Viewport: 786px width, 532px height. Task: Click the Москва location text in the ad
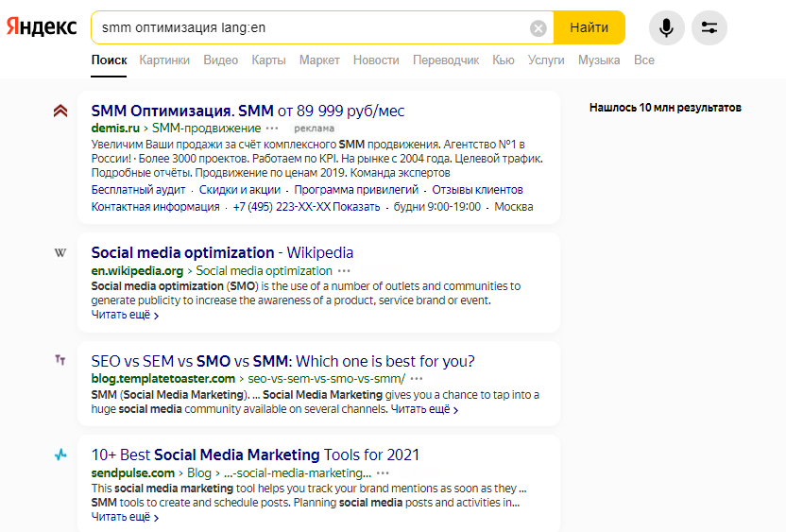pos(514,207)
